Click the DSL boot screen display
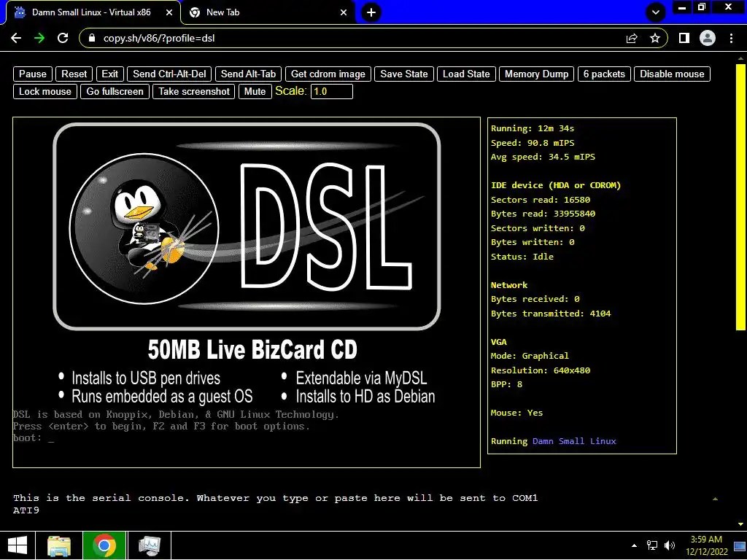Viewport: 747px width, 560px height. coord(247,292)
